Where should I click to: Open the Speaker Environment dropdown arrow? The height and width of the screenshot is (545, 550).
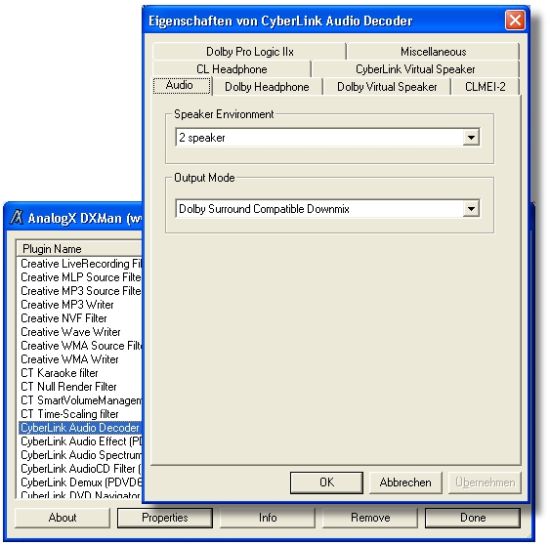pyautogui.click(x=471, y=137)
